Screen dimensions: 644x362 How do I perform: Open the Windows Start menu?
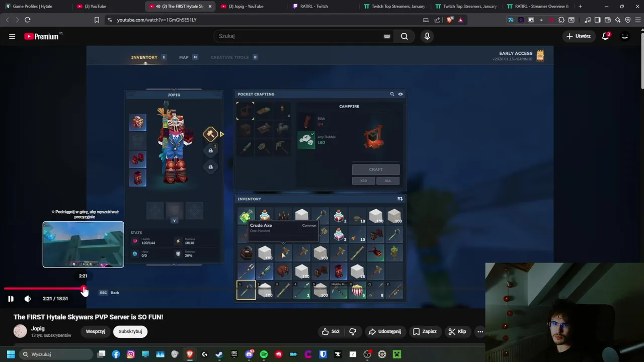click(11, 354)
